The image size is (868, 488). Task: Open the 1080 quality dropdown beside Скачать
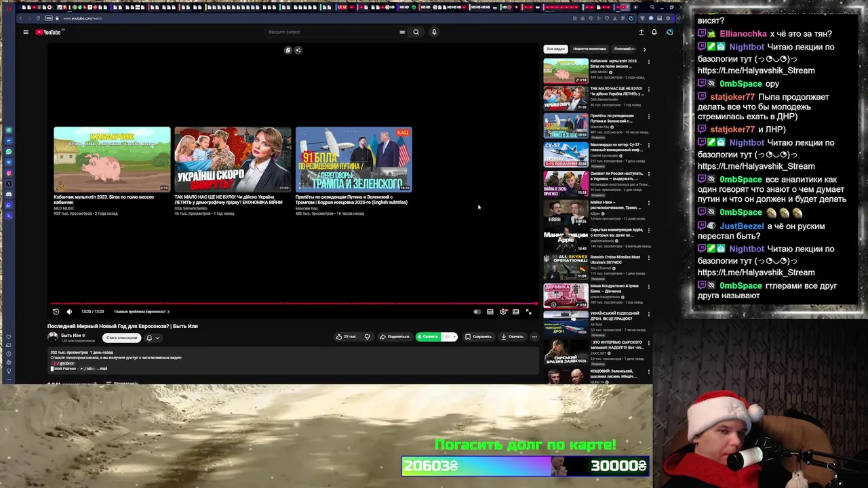click(450, 337)
